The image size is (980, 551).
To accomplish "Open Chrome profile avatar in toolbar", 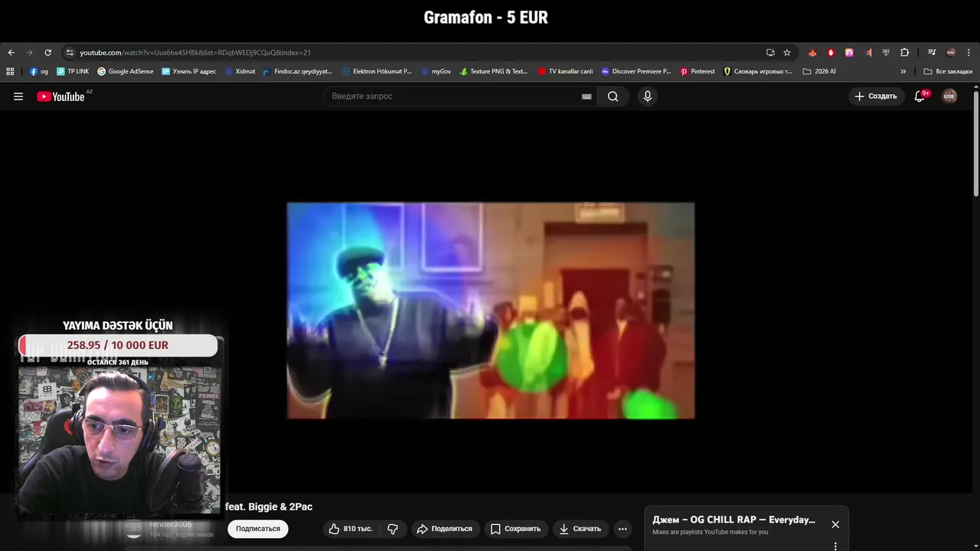I will 951,53.
